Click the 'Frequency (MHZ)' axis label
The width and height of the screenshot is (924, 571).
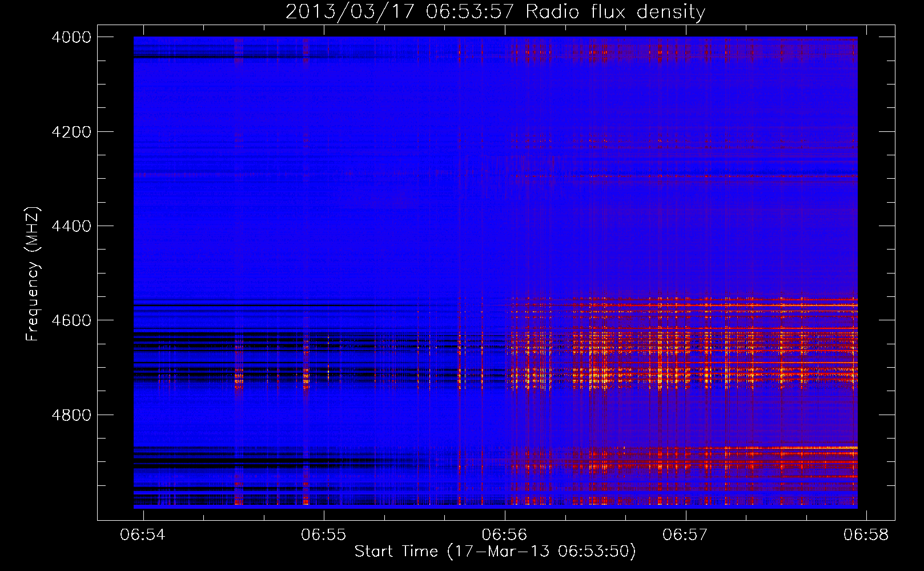click(33, 274)
